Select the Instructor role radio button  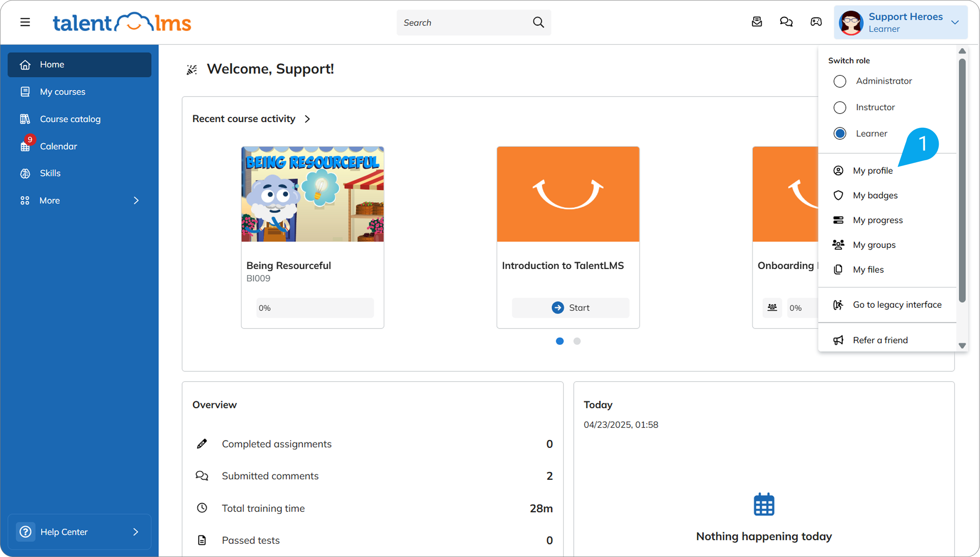click(x=840, y=107)
